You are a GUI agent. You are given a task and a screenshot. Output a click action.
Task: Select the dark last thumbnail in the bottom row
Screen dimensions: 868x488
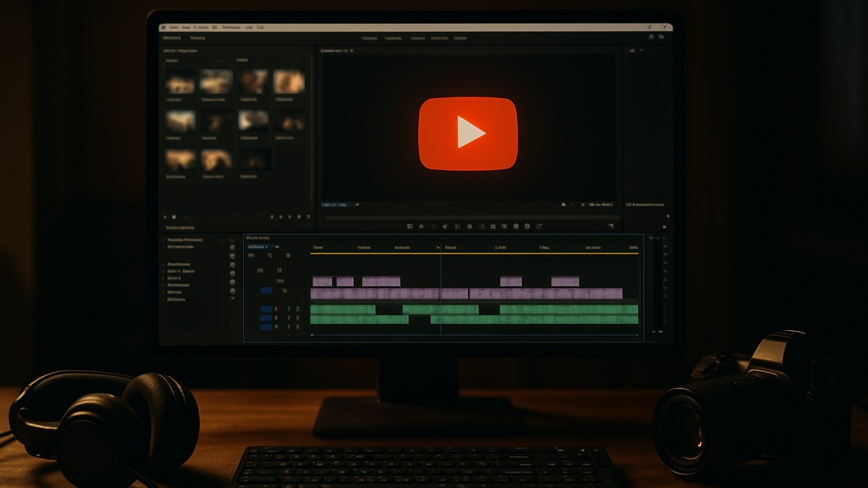pyautogui.click(x=255, y=160)
